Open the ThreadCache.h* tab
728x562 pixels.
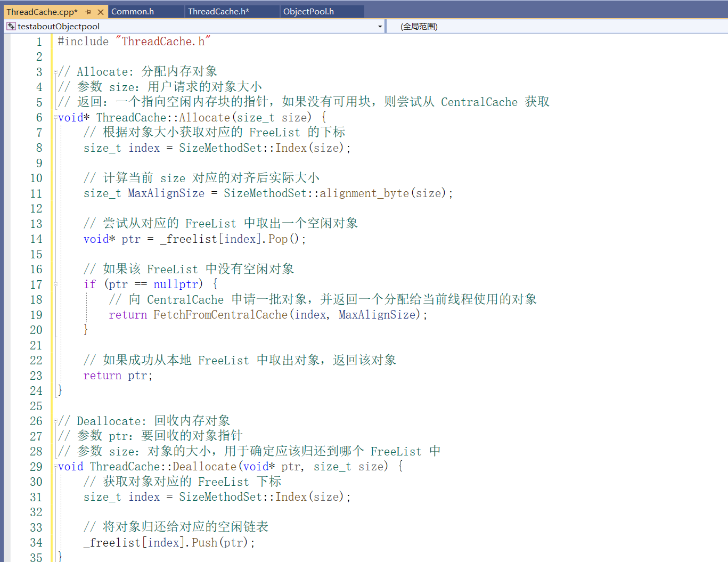tap(218, 11)
